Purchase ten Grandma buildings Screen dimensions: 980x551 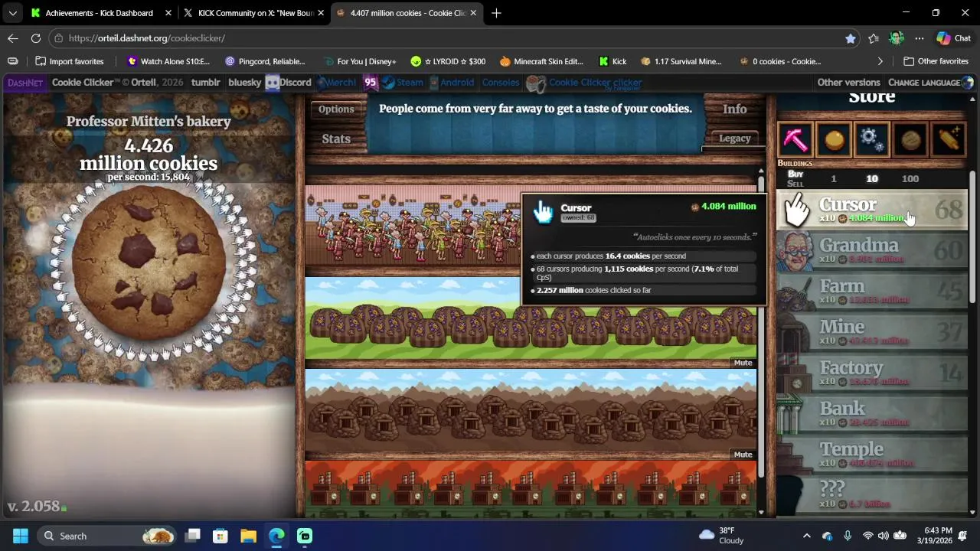(x=872, y=251)
